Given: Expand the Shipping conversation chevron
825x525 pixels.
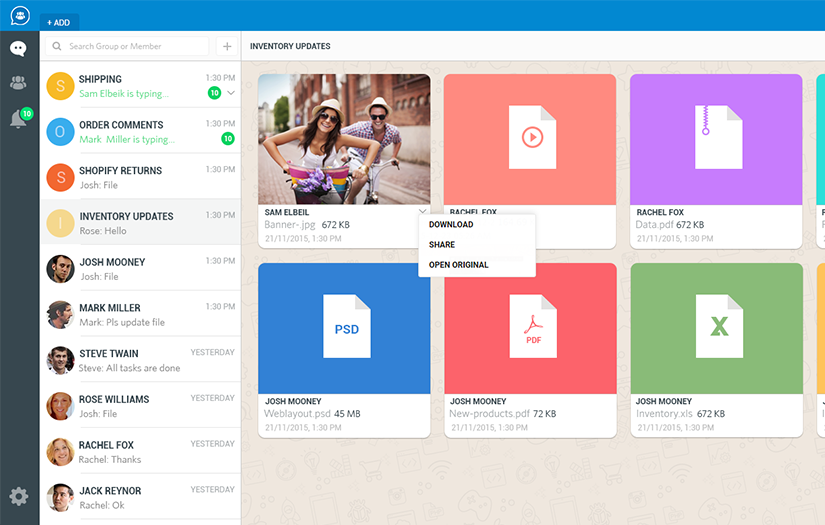Looking at the screenshot, I should 231,93.
